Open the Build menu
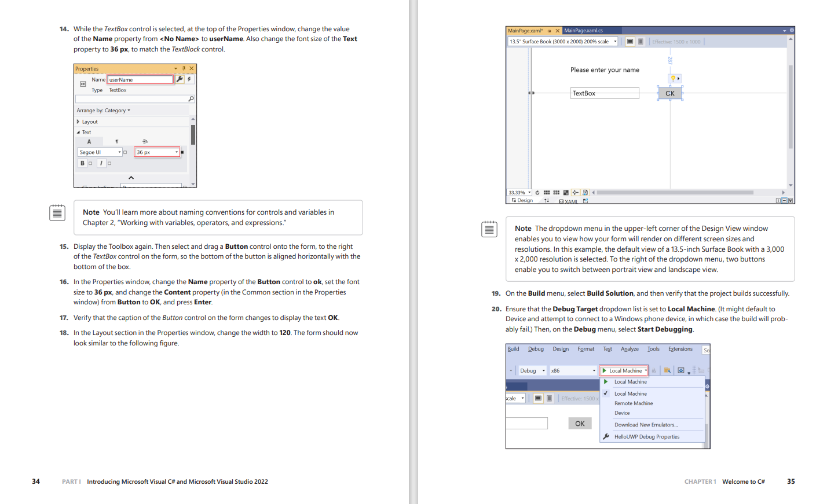The width and height of the screenshot is (827, 504). (x=513, y=349)
